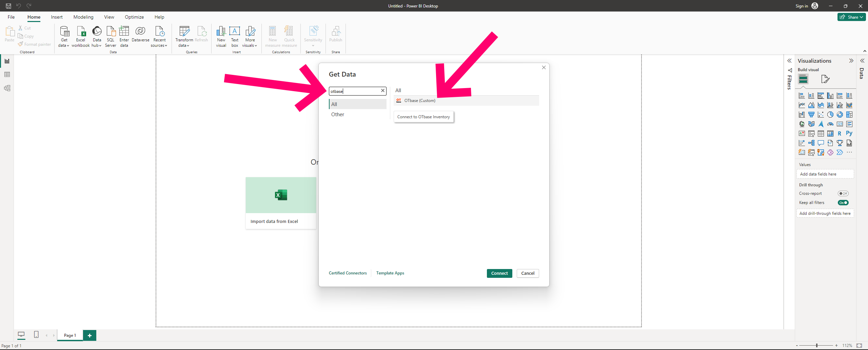Select the funnel chart visual
The width and height of the screenshot is (868, 350).
pos(811,115)
